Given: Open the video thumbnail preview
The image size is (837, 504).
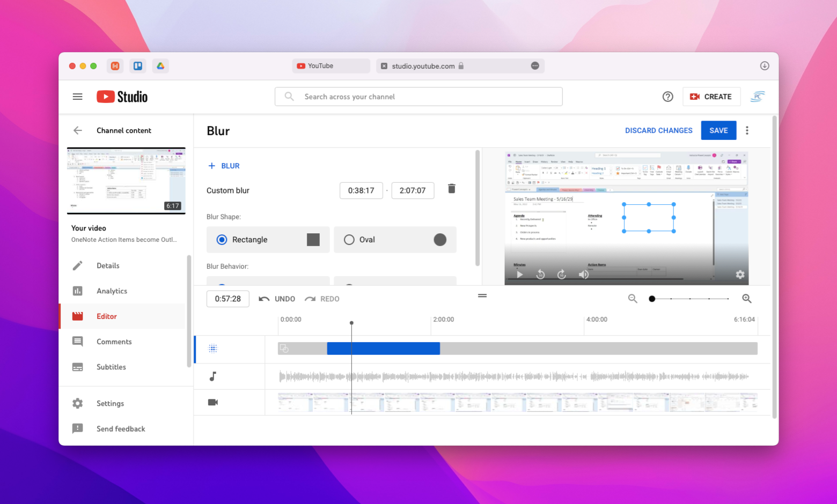Looking at the screenshot, I should point(126,181).
